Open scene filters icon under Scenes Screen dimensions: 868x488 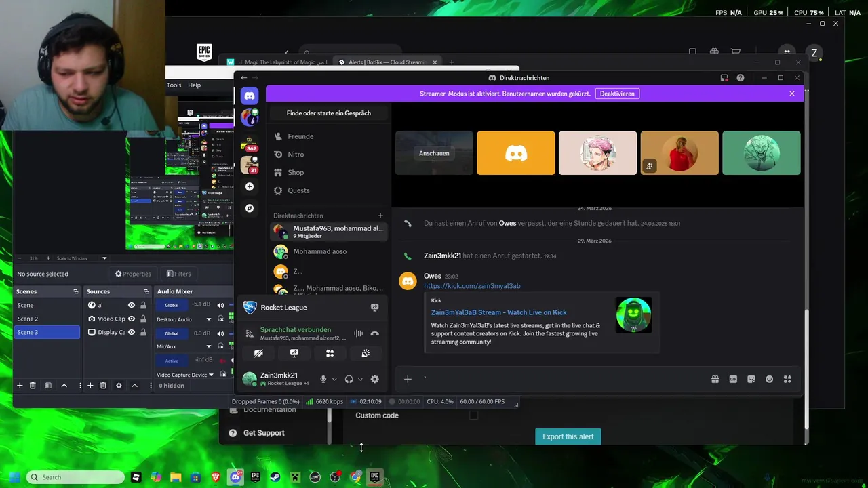click(48, 386)
